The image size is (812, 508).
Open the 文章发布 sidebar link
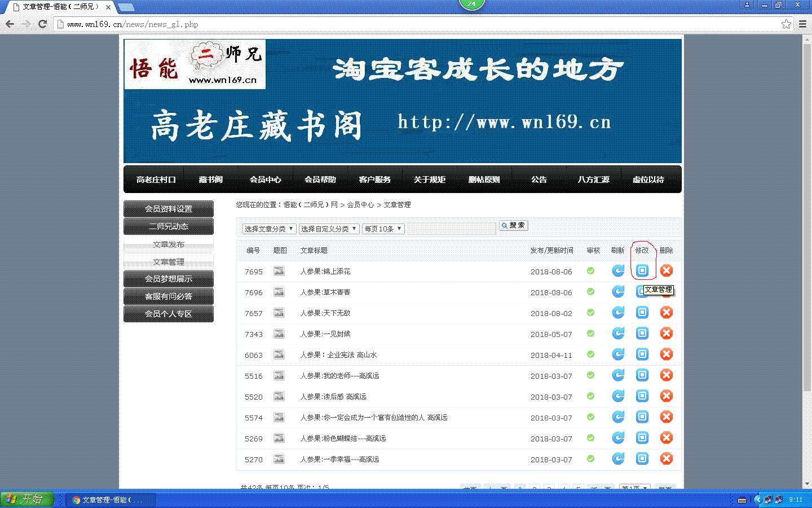(169, 244)
